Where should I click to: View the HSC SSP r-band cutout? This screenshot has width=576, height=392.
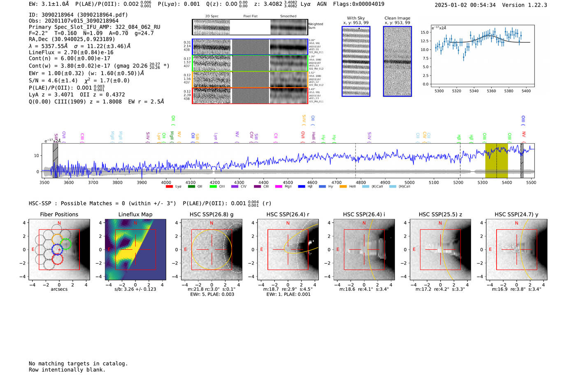[288, 250]
